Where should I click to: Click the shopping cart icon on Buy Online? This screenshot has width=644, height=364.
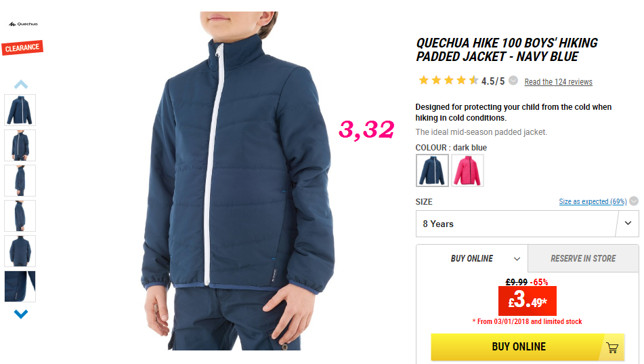[612, 348]
